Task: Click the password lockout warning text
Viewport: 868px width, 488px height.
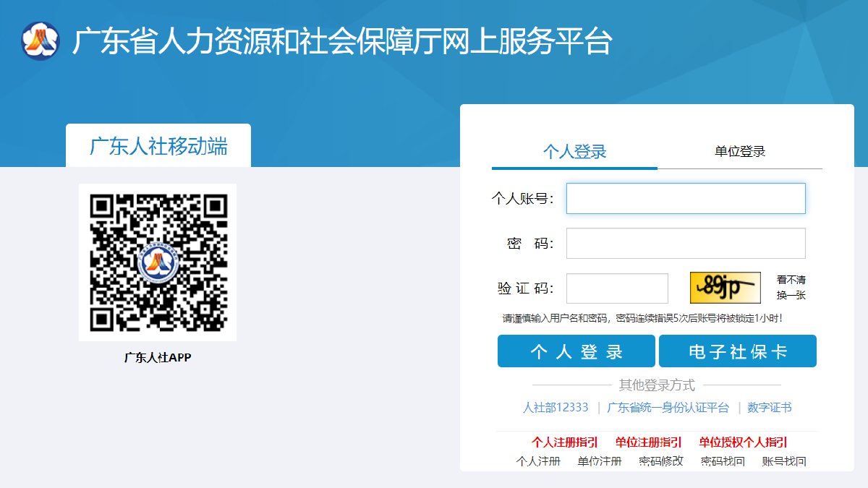Action: (x=642, y=318)
